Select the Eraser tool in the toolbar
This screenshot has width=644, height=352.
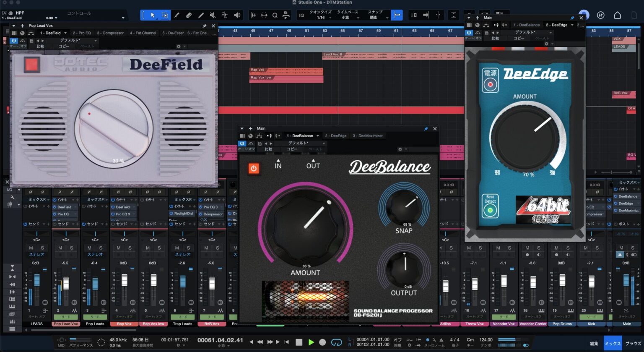point(189,15)
